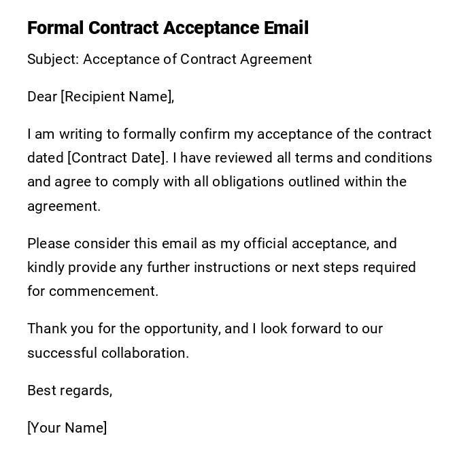Click the Subject line text
476x470 pixels.
point(169,59)
